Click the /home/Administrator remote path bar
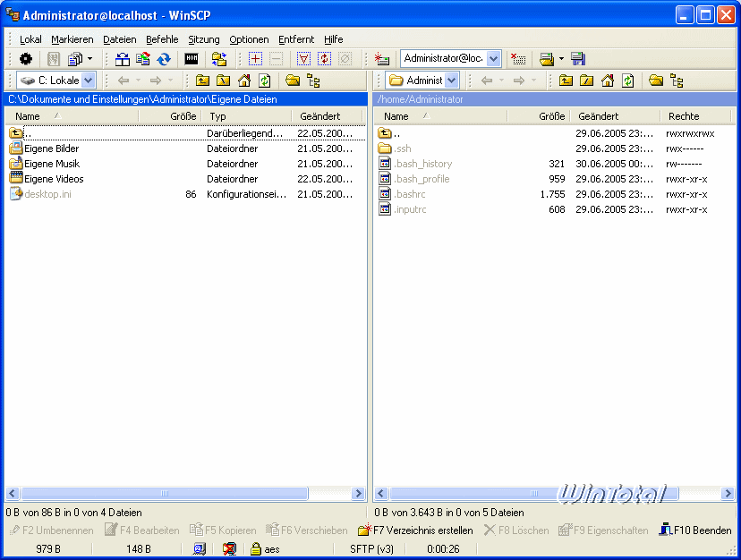This screenshot has width=741, height=560. tap(554, 99)
